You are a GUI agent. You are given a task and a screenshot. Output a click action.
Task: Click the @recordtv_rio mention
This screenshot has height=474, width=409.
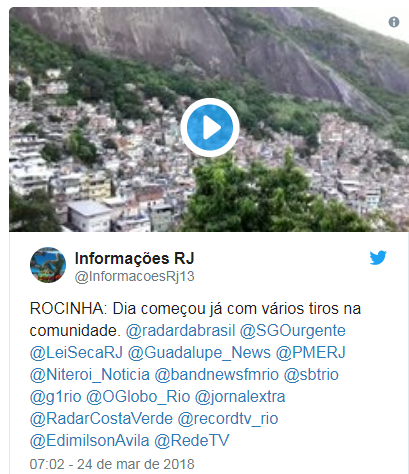click(x=228, y=419)
